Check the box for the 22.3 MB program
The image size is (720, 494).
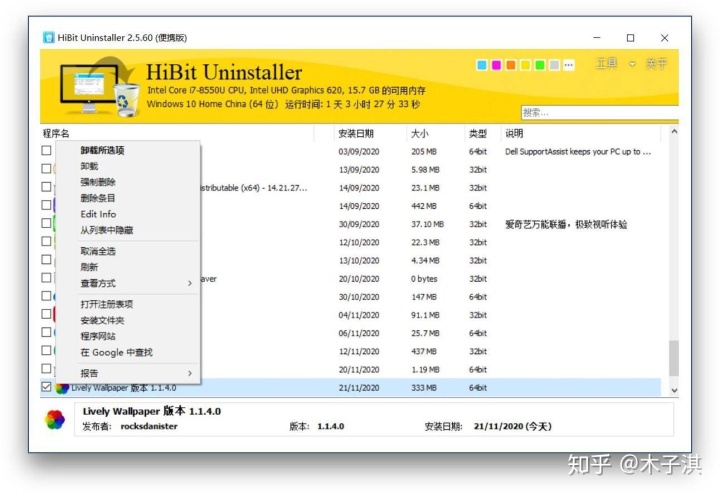(46, 241)
